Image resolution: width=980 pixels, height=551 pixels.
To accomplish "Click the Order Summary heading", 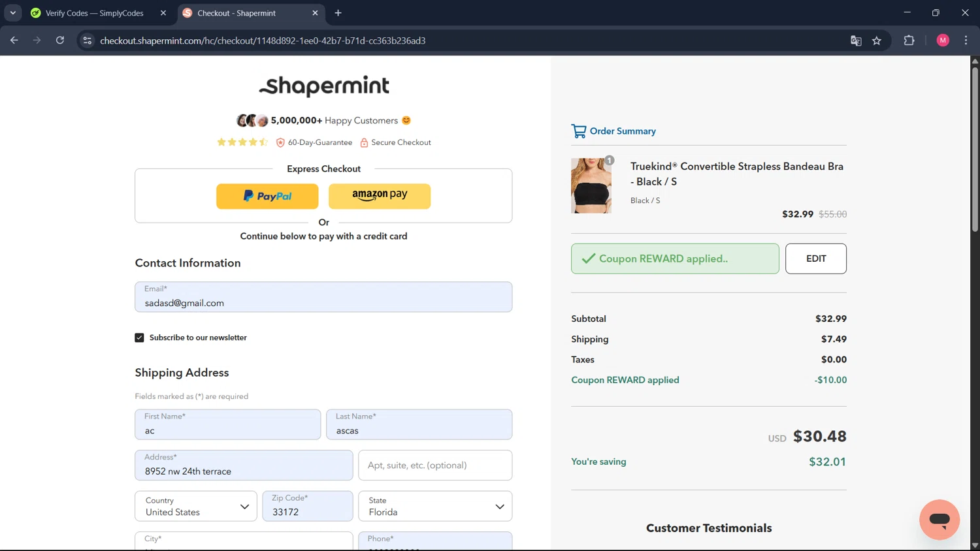I will 623,131.
